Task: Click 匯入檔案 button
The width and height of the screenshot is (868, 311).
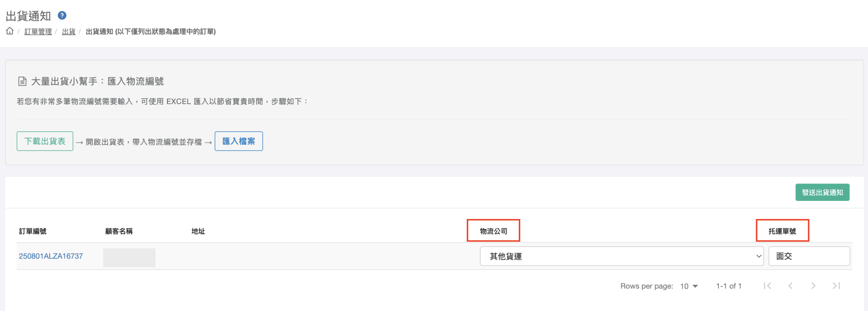Action: coord(239,141)
